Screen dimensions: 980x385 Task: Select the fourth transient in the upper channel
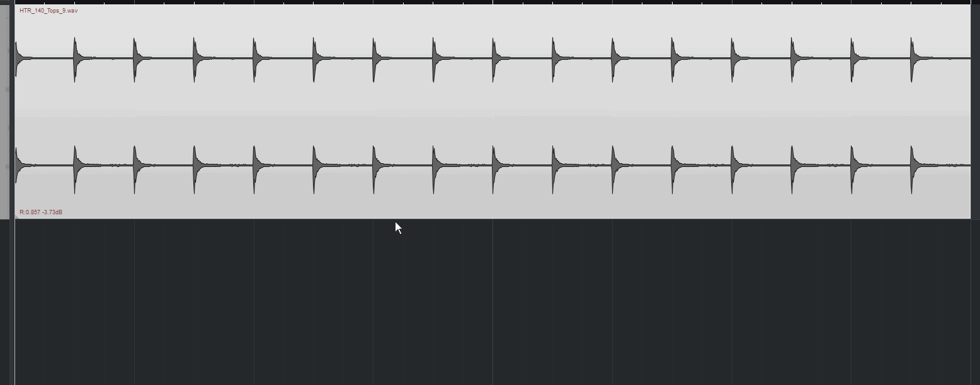coord(195,59)
